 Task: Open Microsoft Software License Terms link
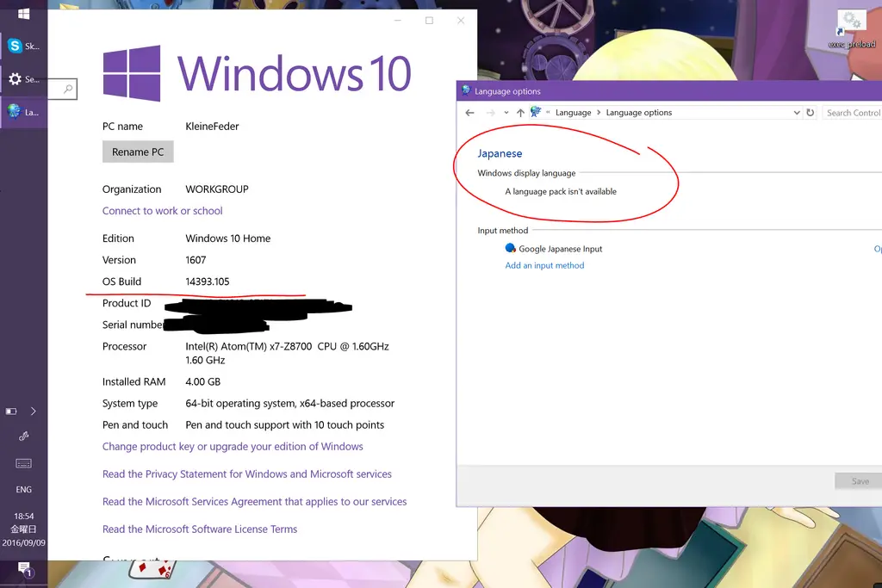(x=200, y=529)
